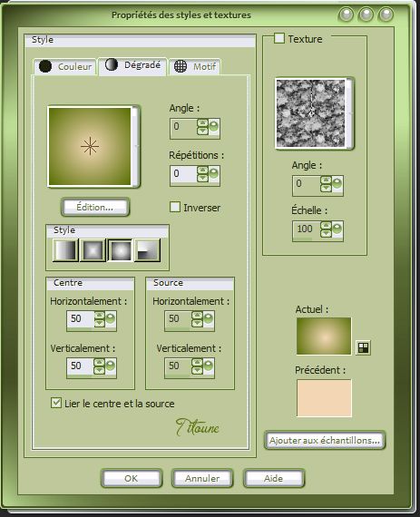Click Ajouter aux échantillons button
Screen dimensions: 420x517
(325, 440)
